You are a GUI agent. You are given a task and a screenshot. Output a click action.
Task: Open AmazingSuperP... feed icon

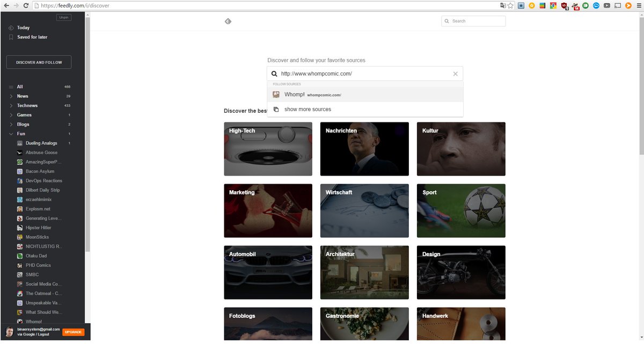pos(19,162)
